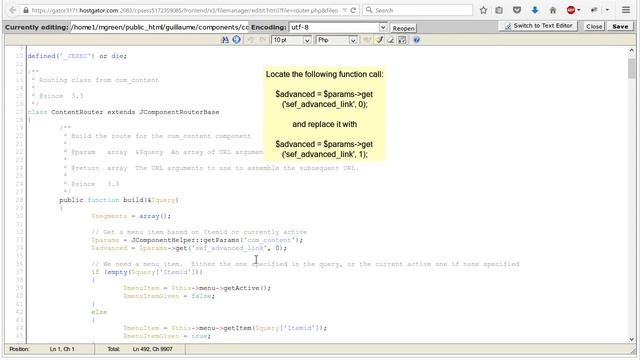Go back with browser back arrow
The height and width of the screenshot is (360, 640).
tap(13, 10)
